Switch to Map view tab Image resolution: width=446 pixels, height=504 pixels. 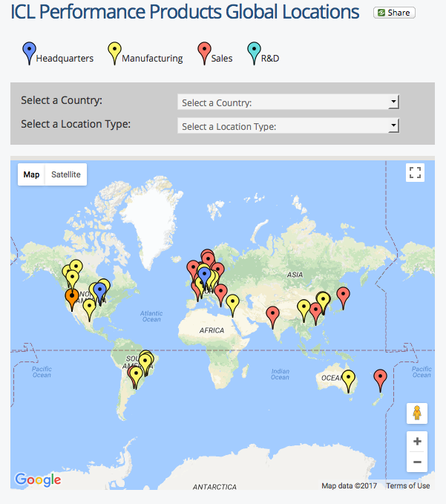31,174
